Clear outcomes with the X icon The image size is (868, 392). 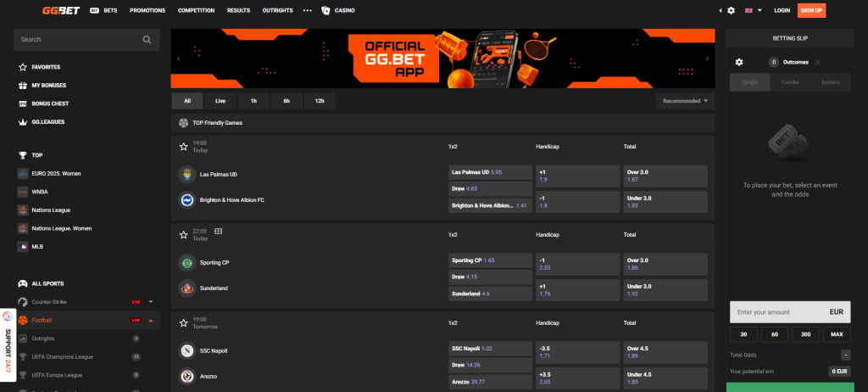tap(818, 62)
